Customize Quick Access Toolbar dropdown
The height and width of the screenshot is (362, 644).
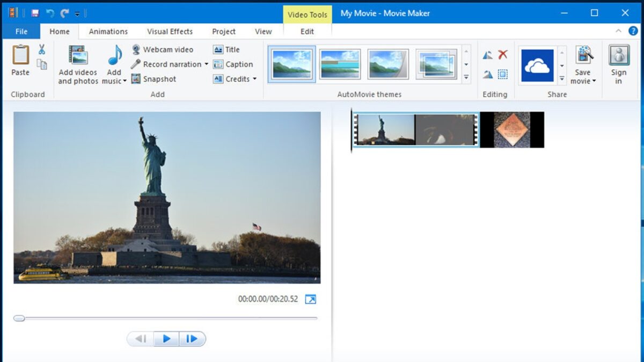click(77, 13)
